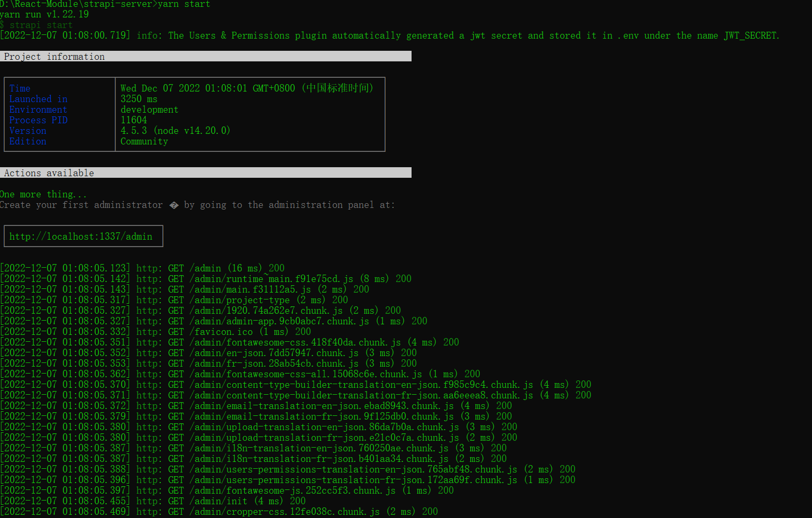
Task: Click the 'Community' edition value
Action: coord(144,141)
